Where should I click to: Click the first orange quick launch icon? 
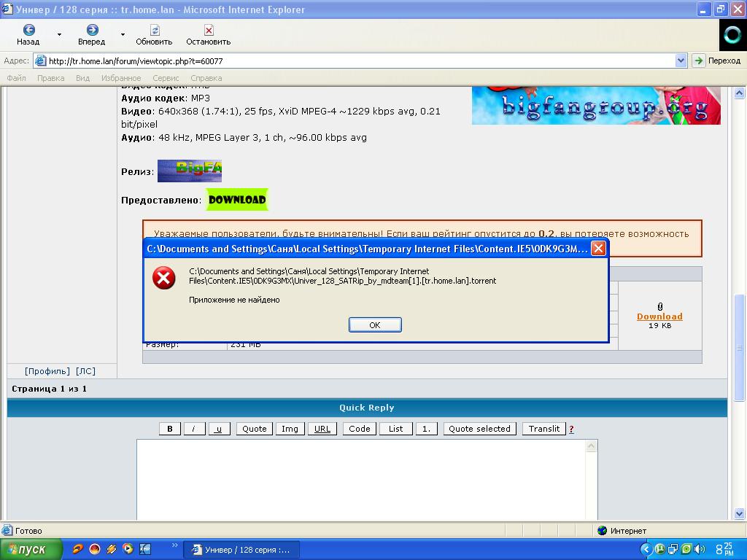tap(77, 549)
